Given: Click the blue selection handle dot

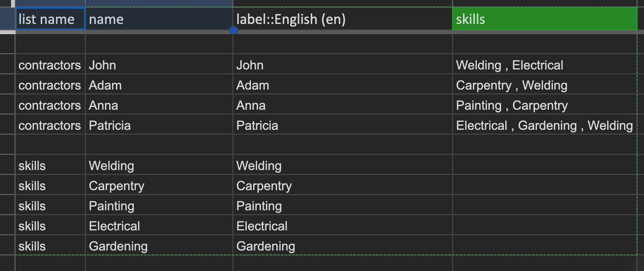Looking at the screenshot, I should (x=233, y=30).
